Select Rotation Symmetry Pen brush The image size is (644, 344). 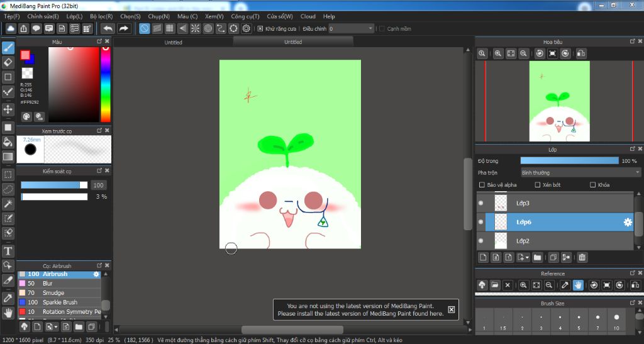(x=59, y=311)
